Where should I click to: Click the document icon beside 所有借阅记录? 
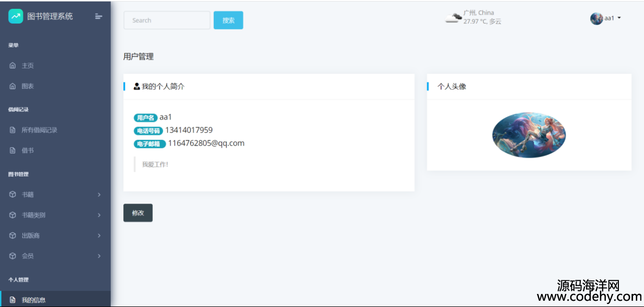(x=13, y=130)
